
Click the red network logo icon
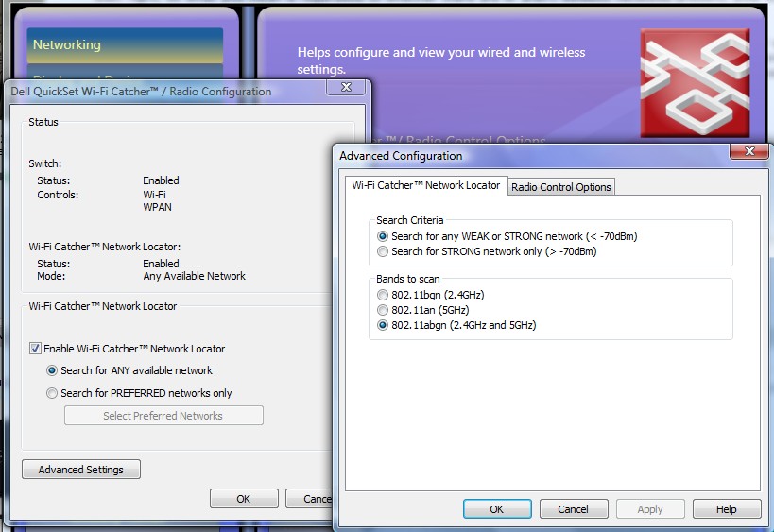pos(695,83)
